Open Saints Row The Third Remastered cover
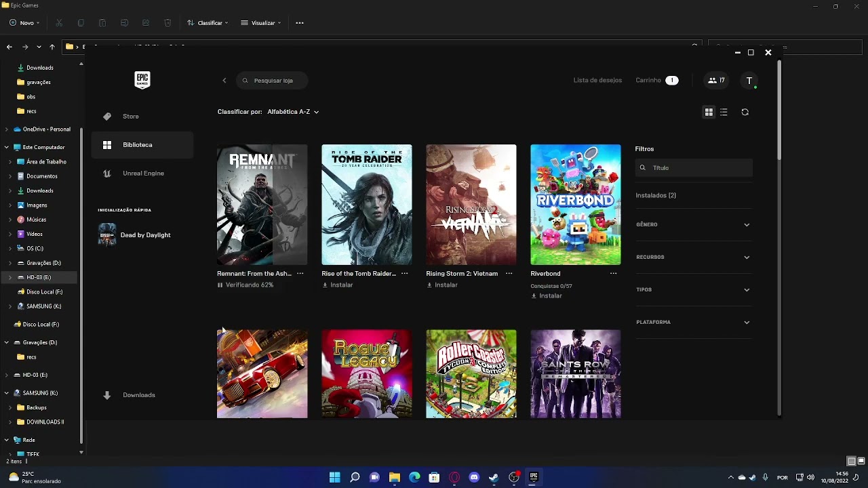This screenshot has width=868, height=488. (x=575, y=374)
